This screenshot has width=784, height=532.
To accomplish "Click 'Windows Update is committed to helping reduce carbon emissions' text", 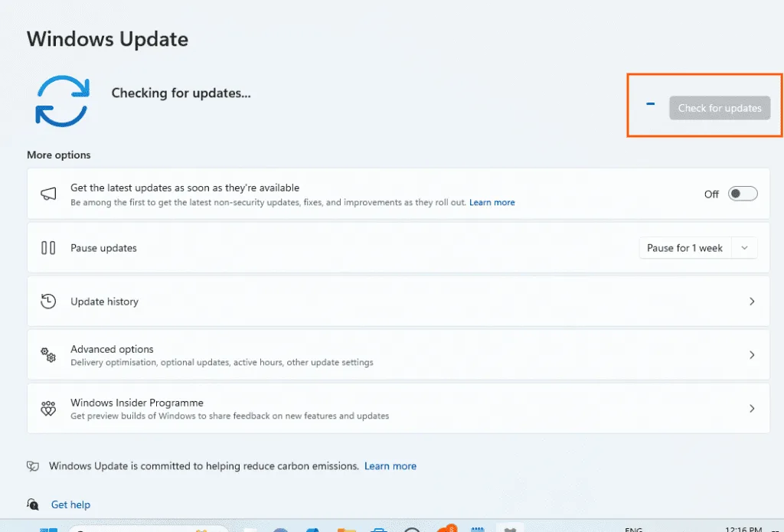I will coord(204,466).
